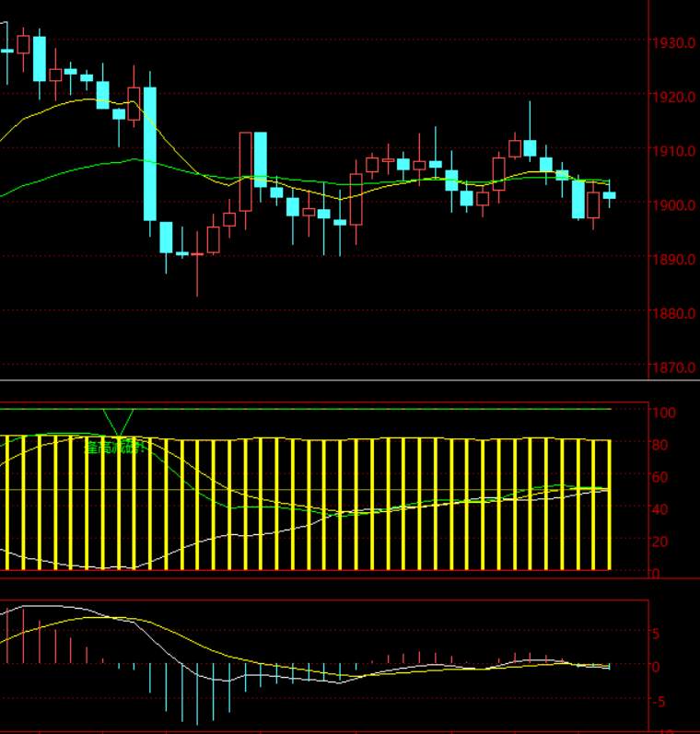Viewport: 700px width, 734px height.
Task: Click the 80 level on the oscillator axis
Action: [x=659, y=445]
